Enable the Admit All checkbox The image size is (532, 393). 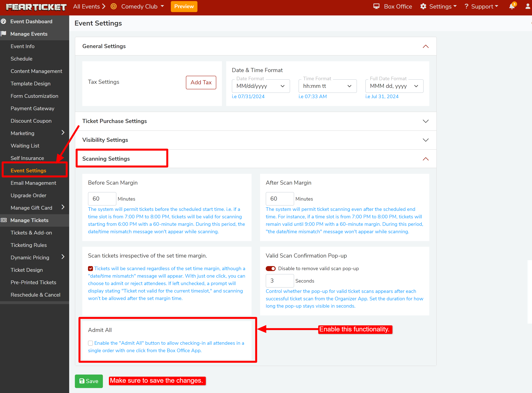[x=90, y=343]
